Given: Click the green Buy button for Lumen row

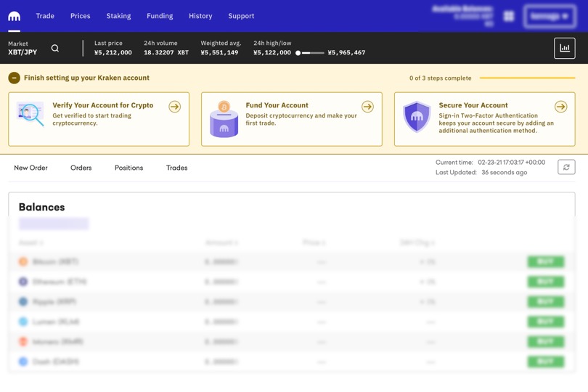Looking at the screenshot, I should pyautogui.click(x=546, y=322).
